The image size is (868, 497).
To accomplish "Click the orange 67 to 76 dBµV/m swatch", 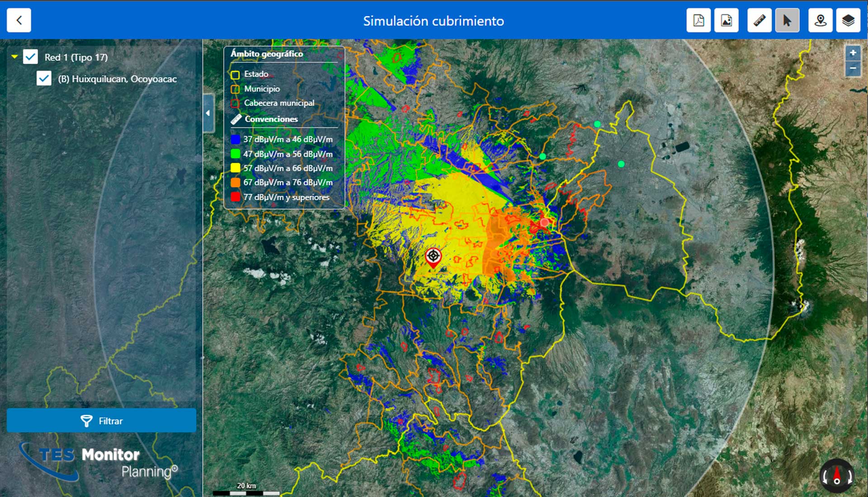I will pos(235,183).
